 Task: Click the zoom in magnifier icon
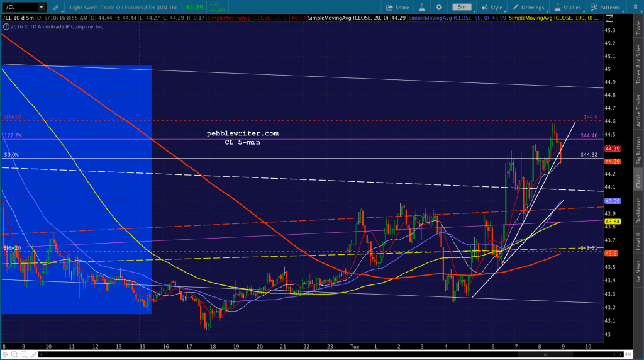click(14, 354)
